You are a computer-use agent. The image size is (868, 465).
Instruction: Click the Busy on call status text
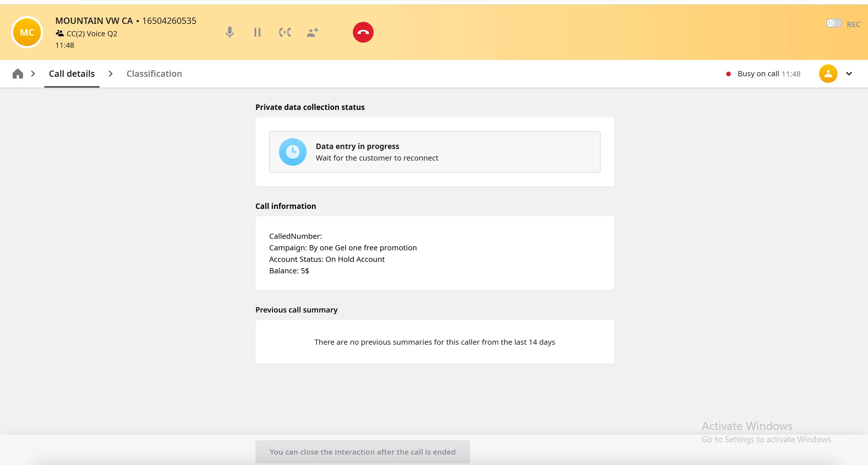point(758,73)
